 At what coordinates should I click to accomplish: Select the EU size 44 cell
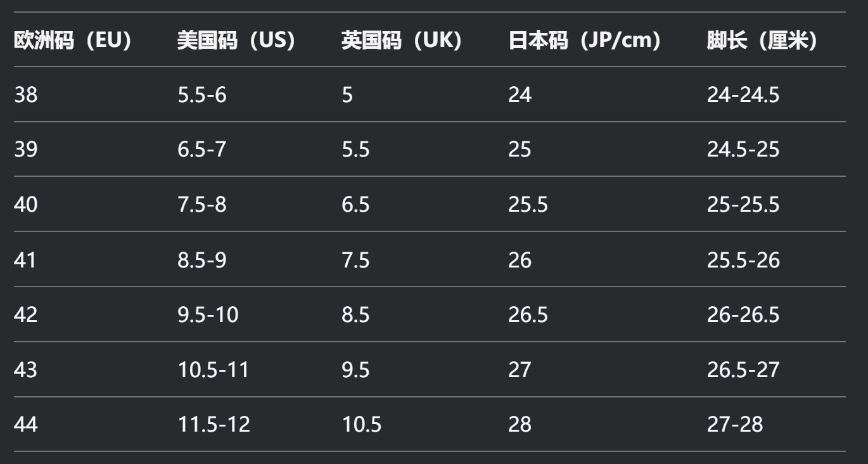pyautogui.click(x=26, y=425)
